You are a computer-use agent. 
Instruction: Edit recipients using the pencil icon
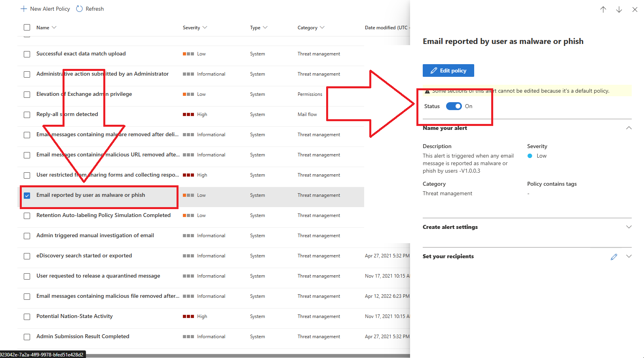pyautogui.click(x=614, y=257)
